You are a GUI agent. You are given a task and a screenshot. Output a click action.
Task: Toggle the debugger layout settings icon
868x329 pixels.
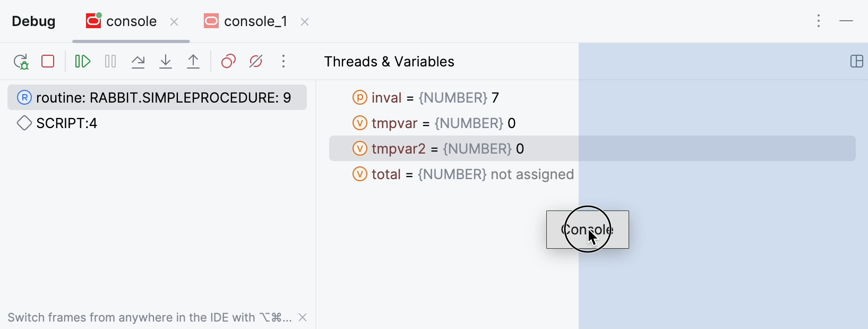[857, 62]
